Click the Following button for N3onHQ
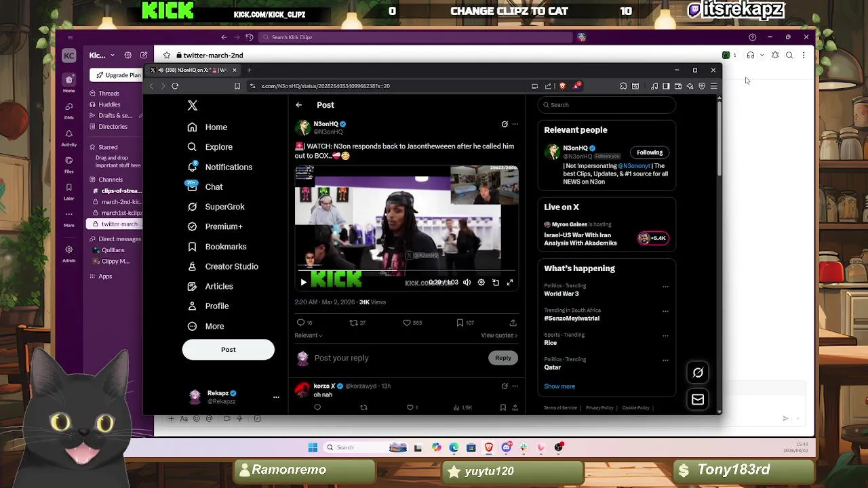The width and height of the screenshot is (868, 488). pos(650,152)
